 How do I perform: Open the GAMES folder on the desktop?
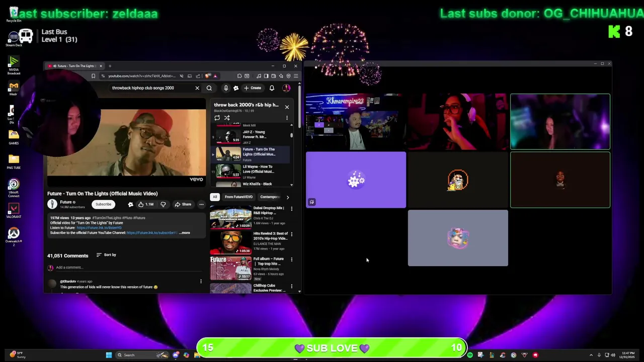tap(14, 136)
